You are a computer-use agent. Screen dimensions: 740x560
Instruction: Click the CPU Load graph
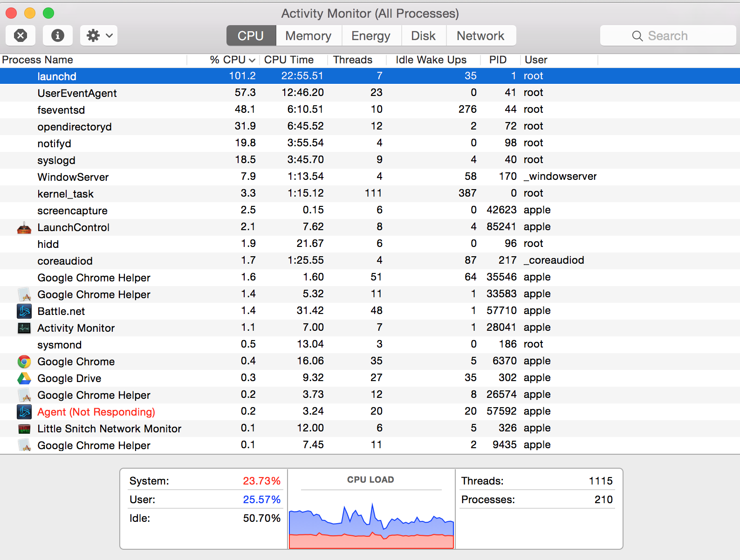pos(371,518)
